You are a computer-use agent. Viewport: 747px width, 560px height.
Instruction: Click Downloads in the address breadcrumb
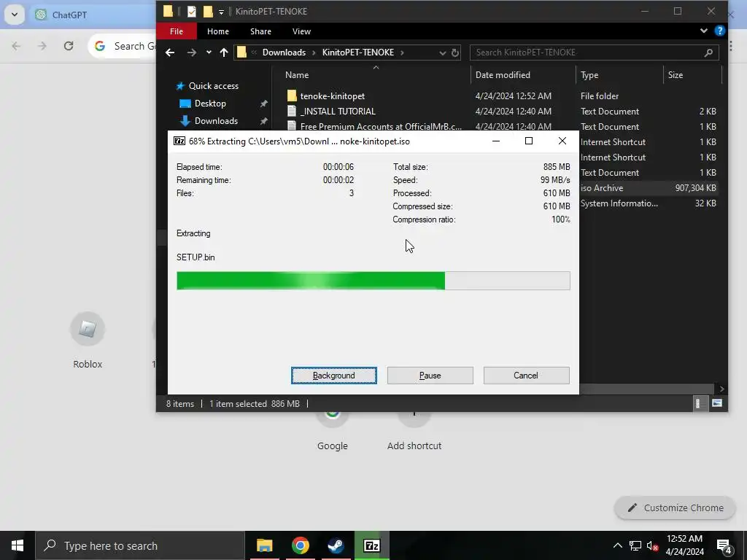(x=284, y=52)
